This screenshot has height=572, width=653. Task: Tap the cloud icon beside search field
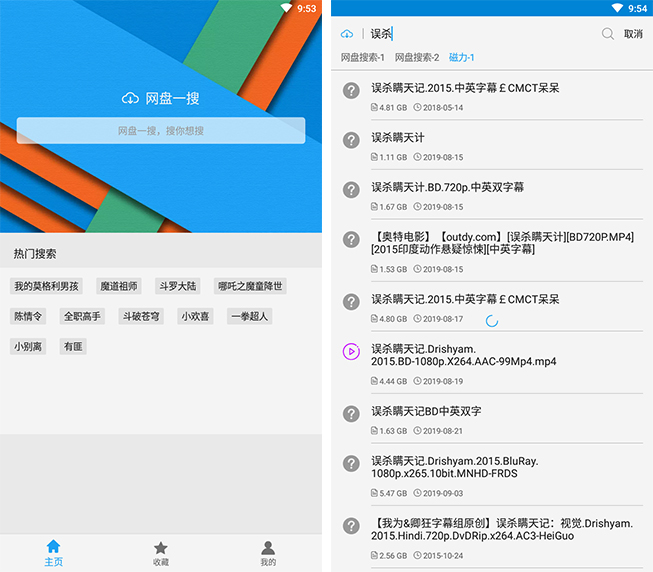click(x=347, y=34)
